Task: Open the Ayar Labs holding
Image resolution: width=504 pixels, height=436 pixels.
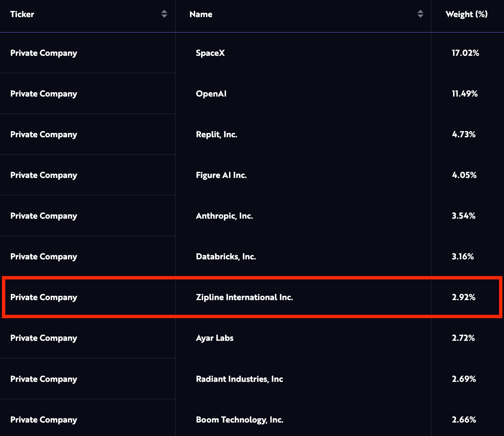Action: 215,338
